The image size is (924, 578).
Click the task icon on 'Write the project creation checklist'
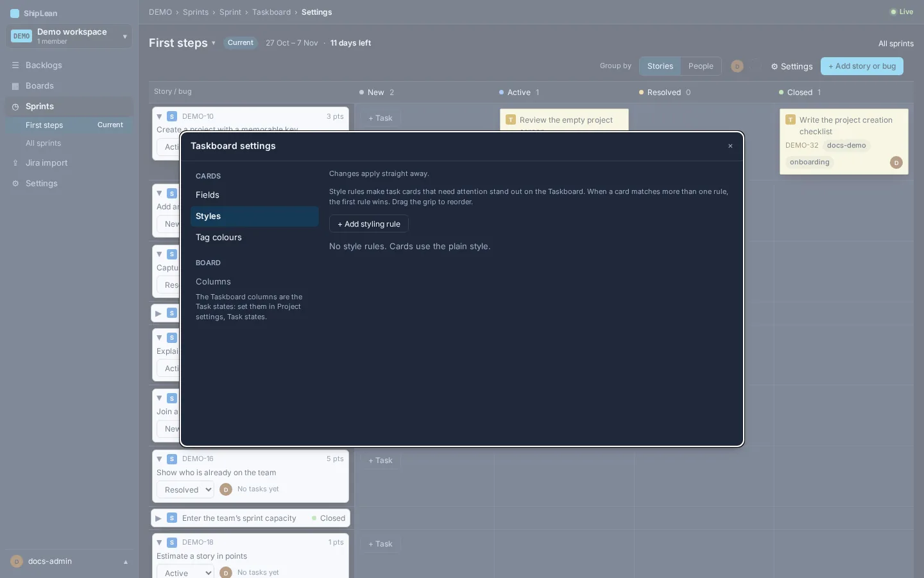[791, 120]
